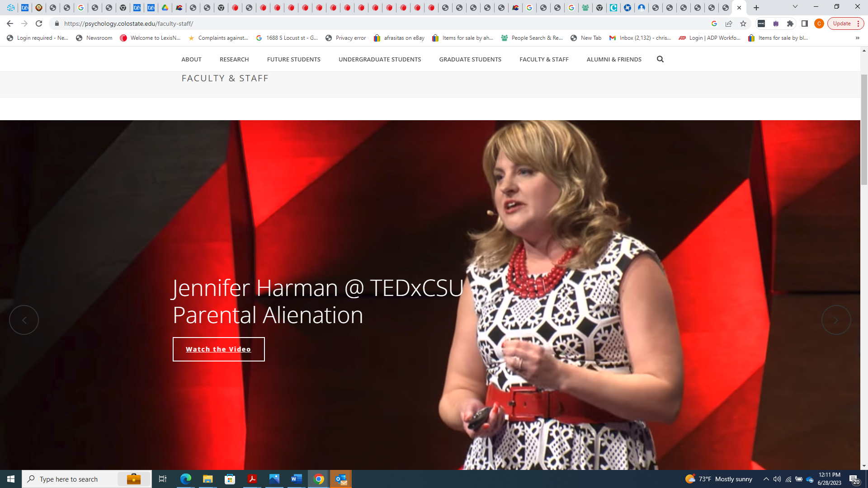868x488 pixels.
Task: Open the Login required - Ne... bookmark
Action: pyautogui.click(x=38, y=38)
